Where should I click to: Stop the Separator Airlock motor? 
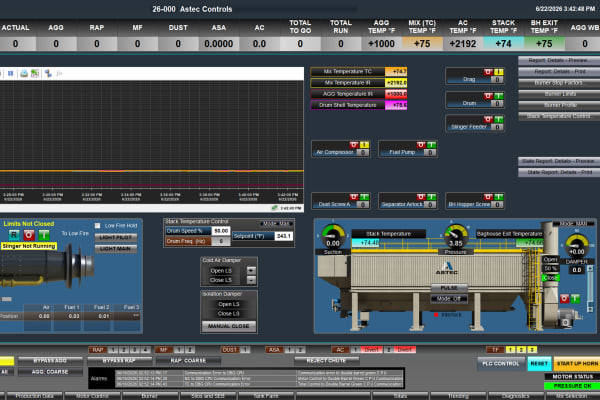421,197
